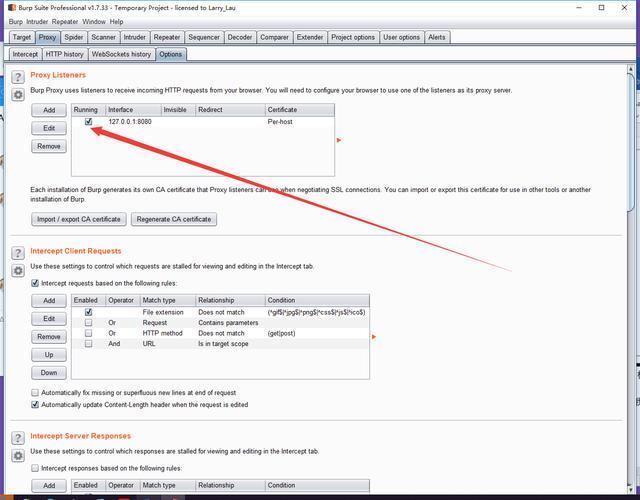The width and height of the screenshot is (640, 500).
Task: Select the Per-host certificate cell
Action: pyautogui.click(x=300, y=122)
